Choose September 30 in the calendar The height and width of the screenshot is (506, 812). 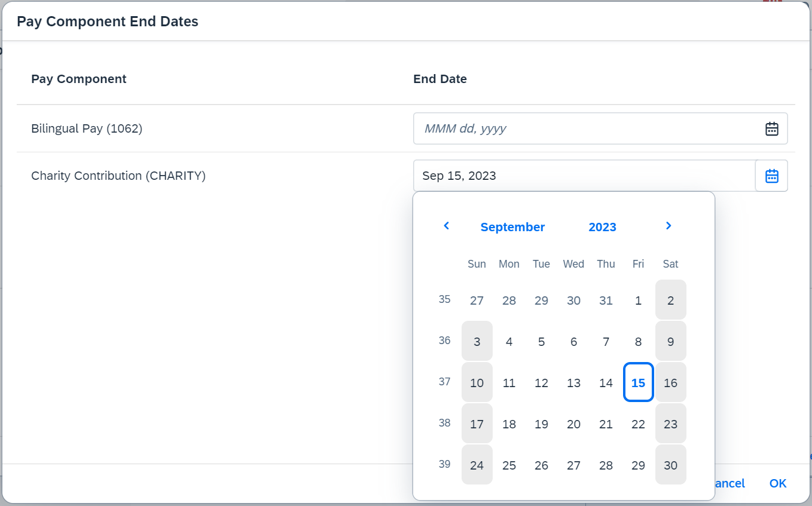click(671, 465)
